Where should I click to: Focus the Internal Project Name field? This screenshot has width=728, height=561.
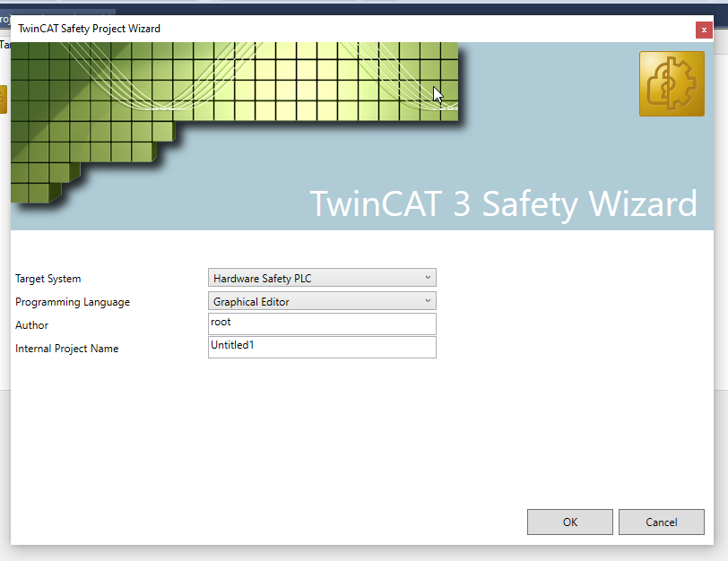point(322,347)
